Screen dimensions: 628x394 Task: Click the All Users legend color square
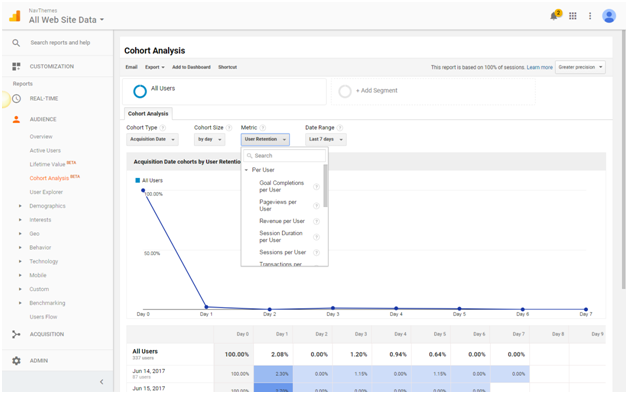coord(137,181)
